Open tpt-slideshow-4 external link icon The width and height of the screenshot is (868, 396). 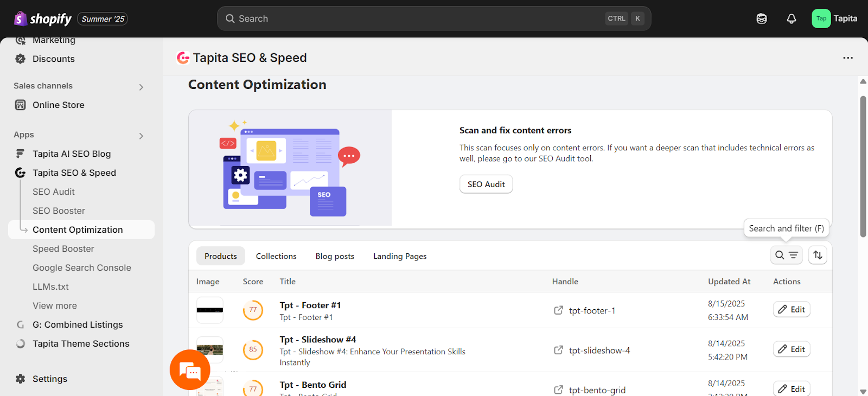coord(558,350)
